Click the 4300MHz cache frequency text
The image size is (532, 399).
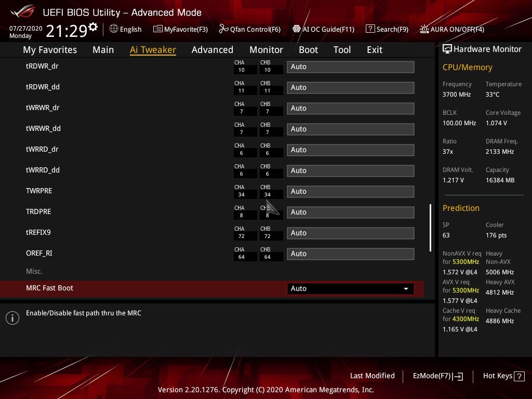click(x=465, y=319)
